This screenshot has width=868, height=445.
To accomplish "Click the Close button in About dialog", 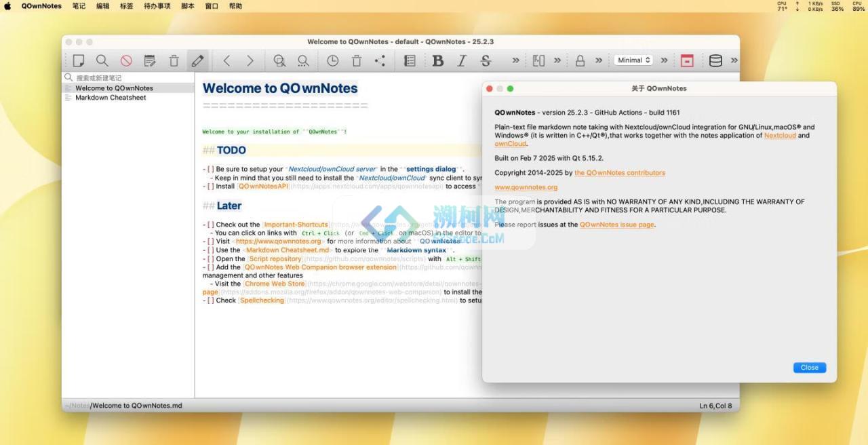I will point(810,368).
